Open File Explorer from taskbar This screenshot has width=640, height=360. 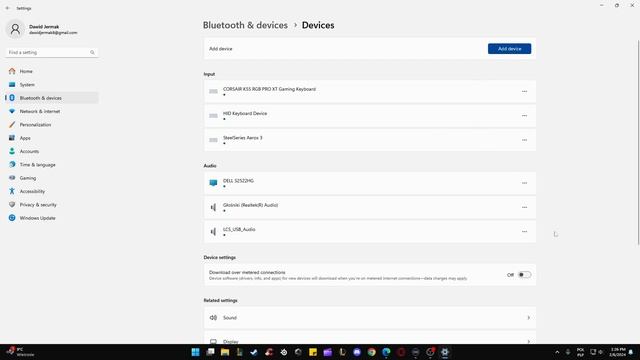[225, 352]
